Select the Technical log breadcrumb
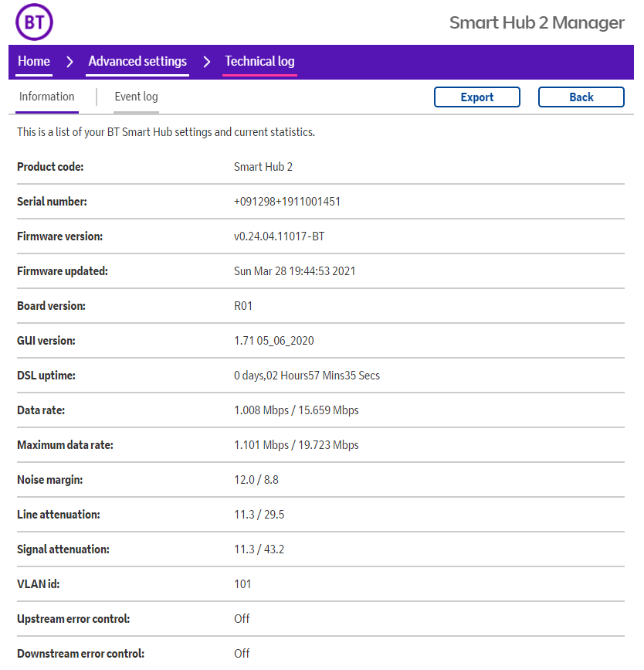644x670 pixels. click(259, 62)
